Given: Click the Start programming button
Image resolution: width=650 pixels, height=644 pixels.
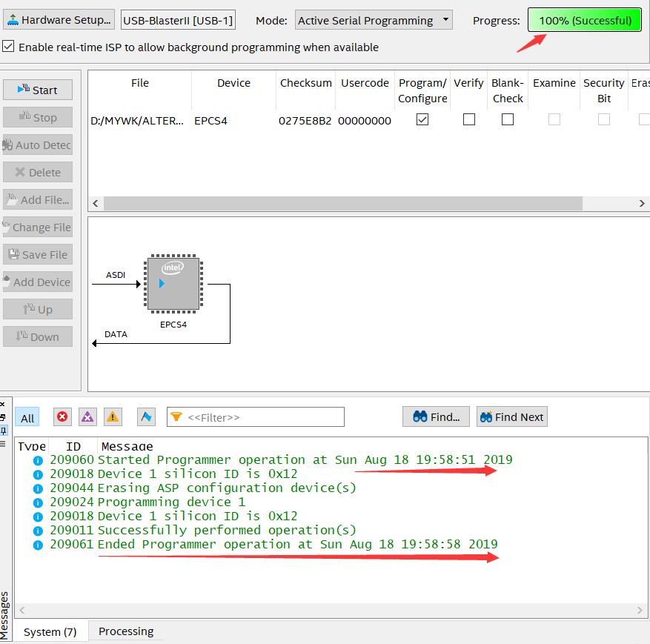Looking at the screenshot, I should (38, 90).
